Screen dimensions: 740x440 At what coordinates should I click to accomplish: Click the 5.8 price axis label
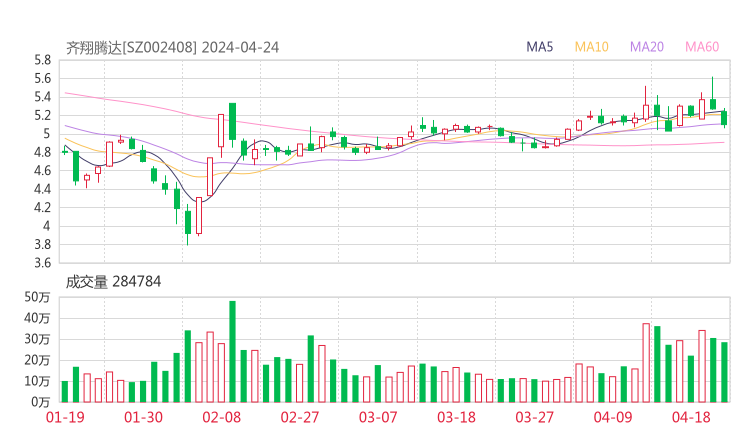42,60
